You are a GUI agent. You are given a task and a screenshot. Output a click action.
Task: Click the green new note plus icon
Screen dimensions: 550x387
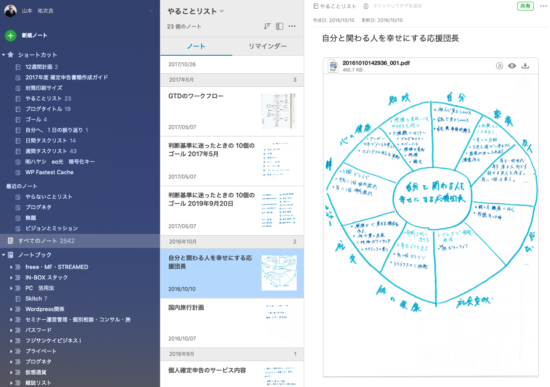coord(11,35)
